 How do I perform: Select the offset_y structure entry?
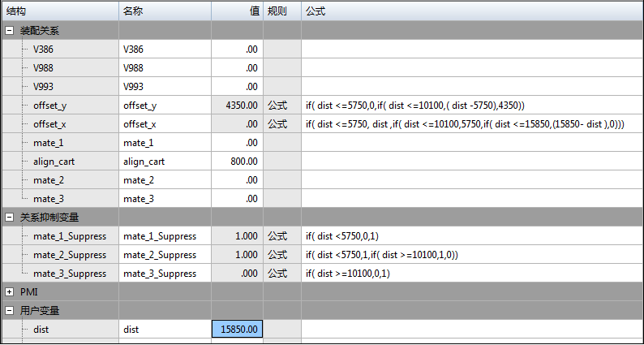click(49, 106)
